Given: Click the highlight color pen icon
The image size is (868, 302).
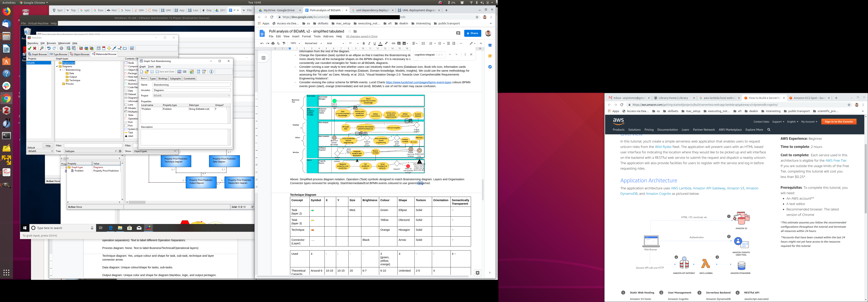Looking at the screenshot, I should 386,43.
